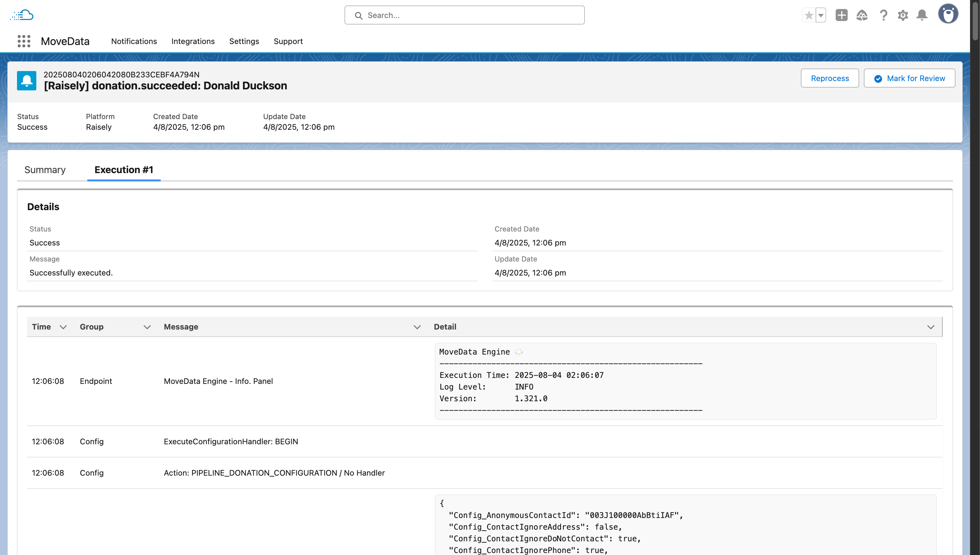The image size is (980, 555).
Task: Open the Integrations nav item
Action: [193, 41]
